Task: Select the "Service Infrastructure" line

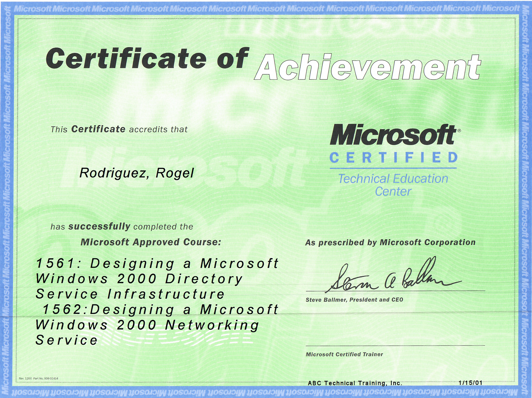Action: pos(130,294)
